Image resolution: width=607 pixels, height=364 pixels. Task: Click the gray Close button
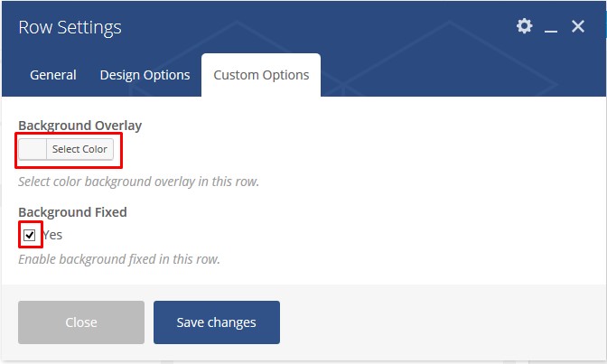click(81, 322)
